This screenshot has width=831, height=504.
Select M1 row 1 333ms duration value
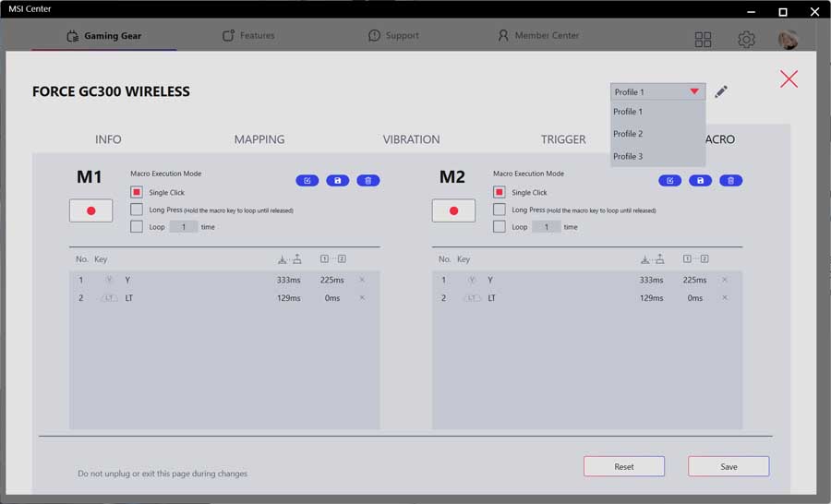coord(288,280)
